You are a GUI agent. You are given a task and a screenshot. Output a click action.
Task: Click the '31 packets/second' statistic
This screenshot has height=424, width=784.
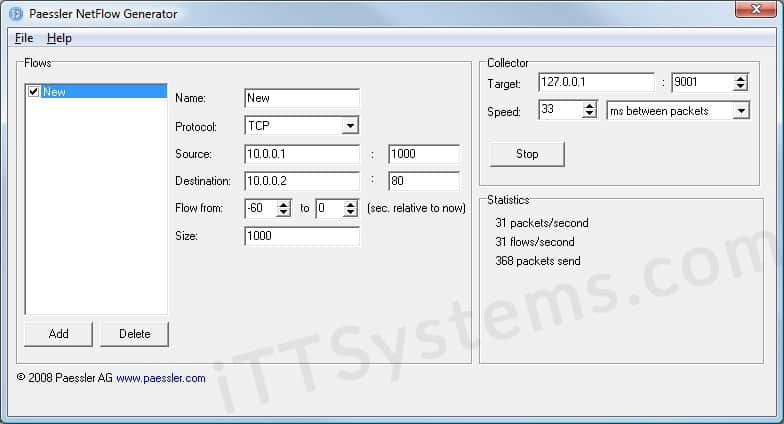pyautogui.click(x=542, y=223)
